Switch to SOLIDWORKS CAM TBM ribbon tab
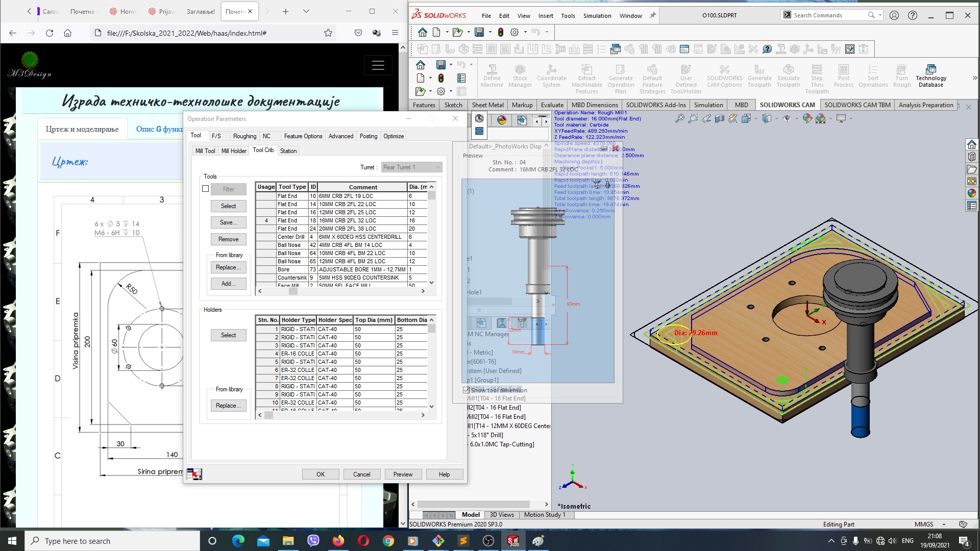980x551 pixels. click(857, 105)
